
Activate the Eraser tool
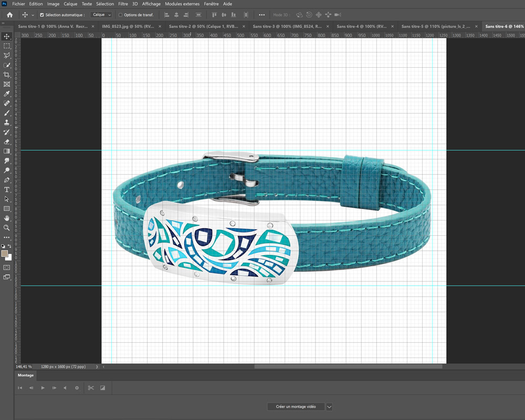7,141
